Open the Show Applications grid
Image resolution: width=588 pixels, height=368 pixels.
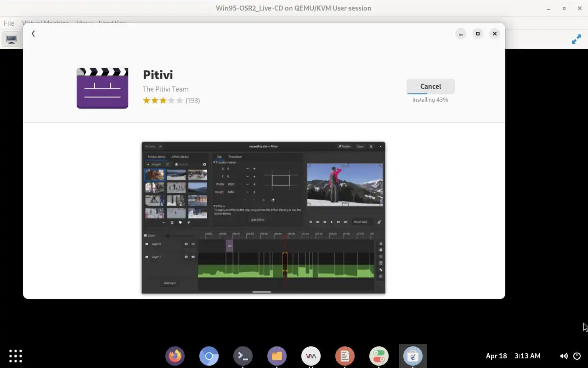(16, 356)
